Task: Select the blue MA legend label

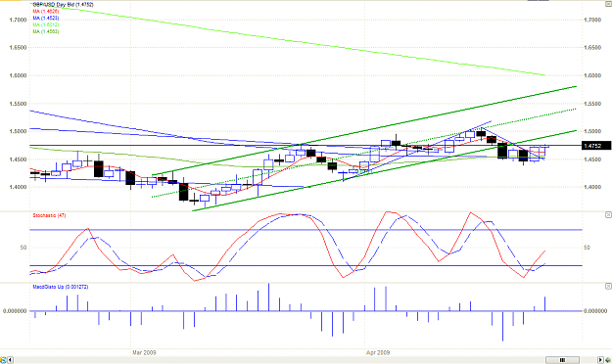Action: (x=46, y=18)
